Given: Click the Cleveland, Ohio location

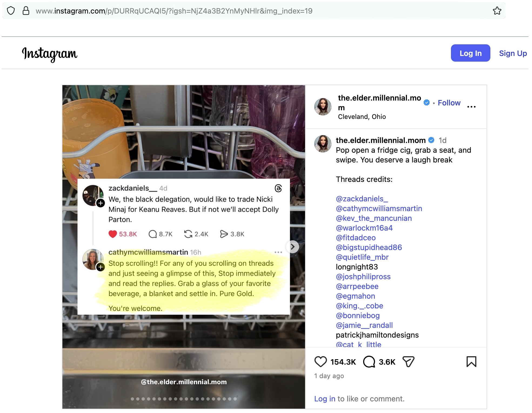Looking at the screenshot, I should tap(362, 117).
